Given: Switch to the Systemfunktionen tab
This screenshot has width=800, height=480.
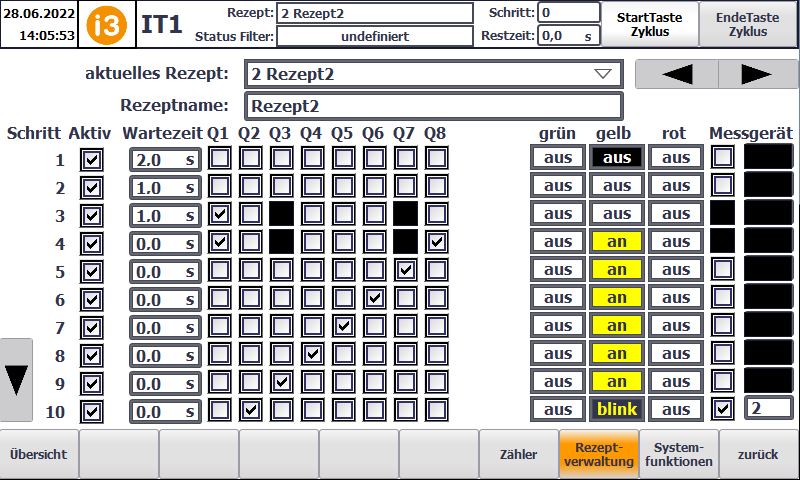Looking at the screenshot, I should point(679,454).
